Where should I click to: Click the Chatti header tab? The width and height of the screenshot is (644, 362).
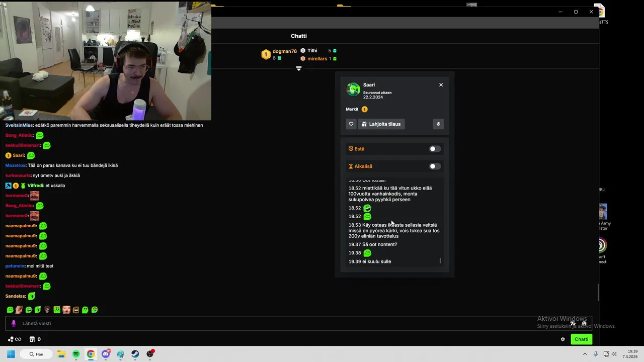click(x=299, y=36)
